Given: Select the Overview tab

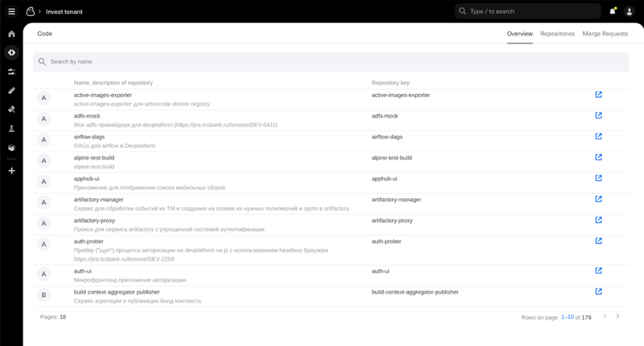Looking at the screenshot, I should point(519,34).
